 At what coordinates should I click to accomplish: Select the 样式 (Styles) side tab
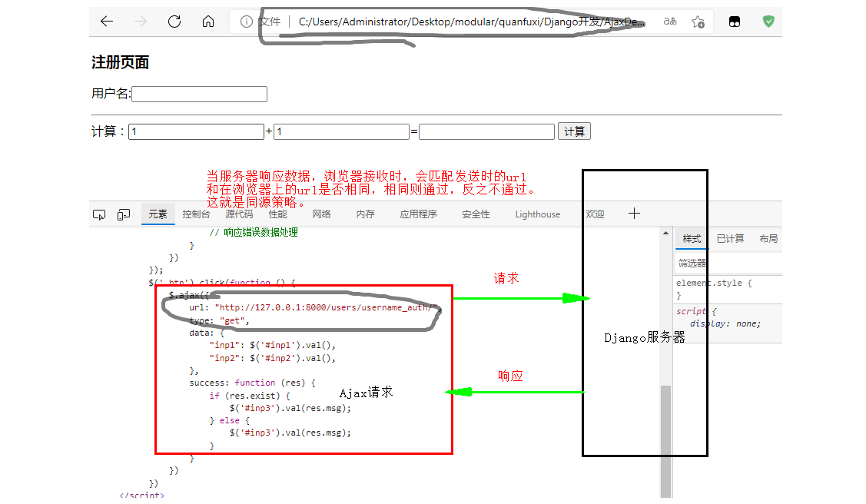point(692,238)
